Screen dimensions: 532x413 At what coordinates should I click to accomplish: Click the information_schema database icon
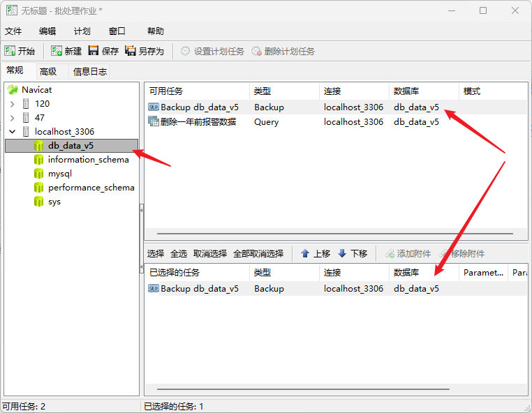38,159
